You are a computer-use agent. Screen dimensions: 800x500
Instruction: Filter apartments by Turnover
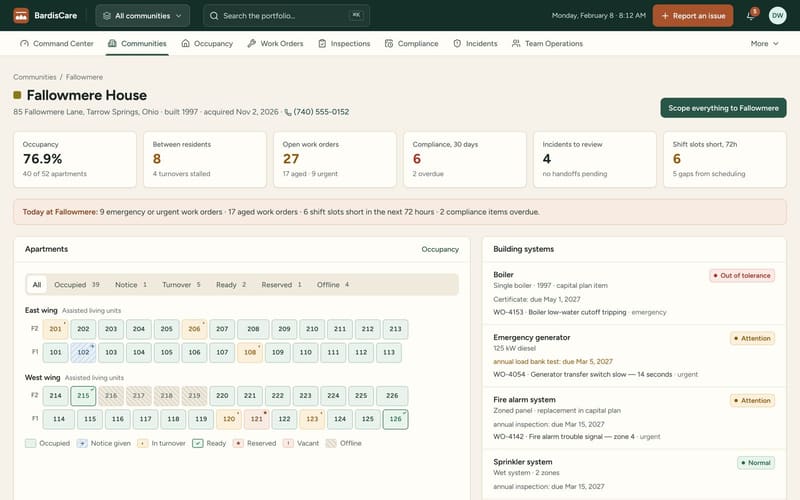181,285
